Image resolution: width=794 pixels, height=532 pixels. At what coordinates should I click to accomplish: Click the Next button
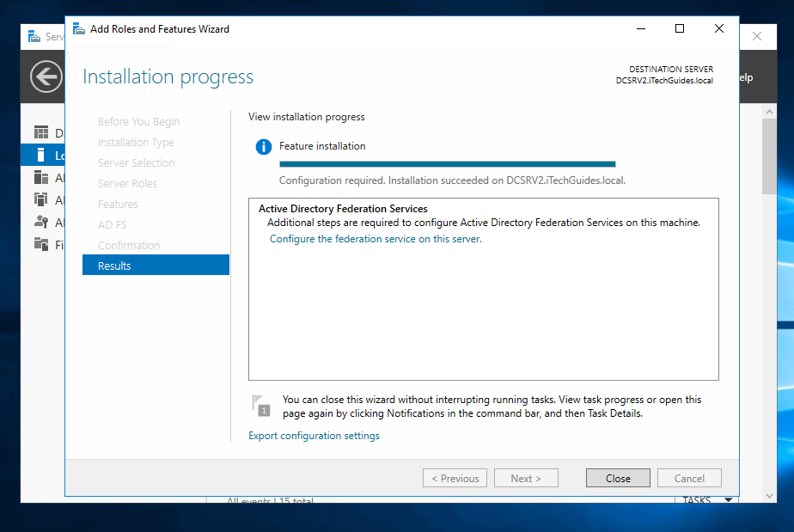526,478
